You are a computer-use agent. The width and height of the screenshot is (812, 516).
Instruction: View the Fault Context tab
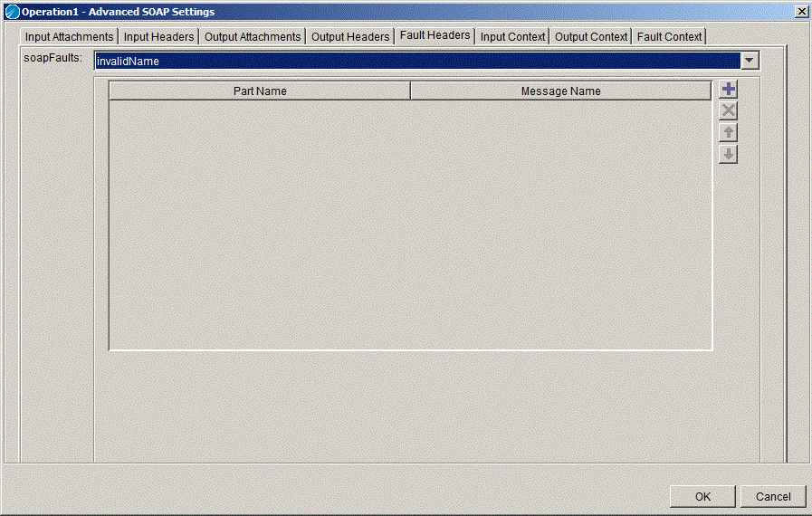click(x=669, y=37)
